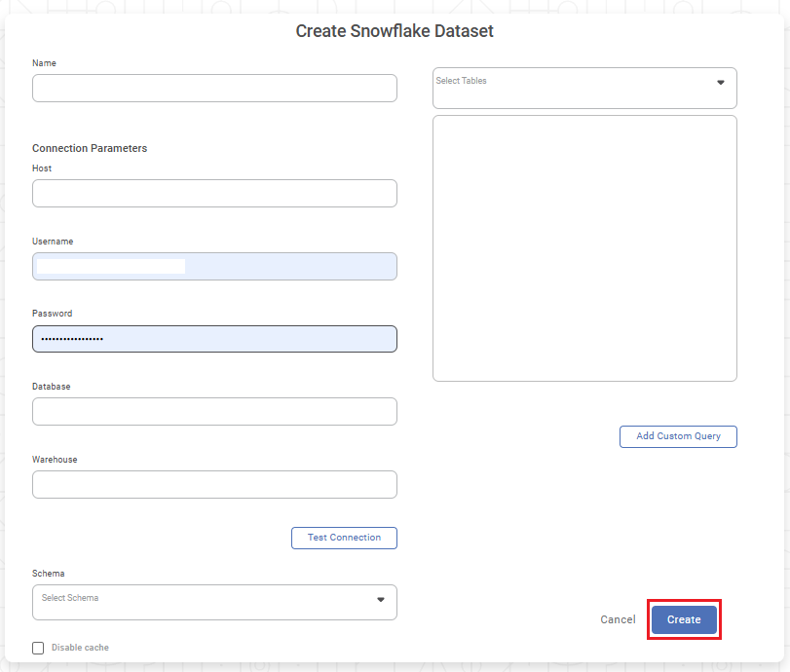This screenshot has width=790, height=672.
Task: Click inside the empty tables list box
Action: (584, 248)
